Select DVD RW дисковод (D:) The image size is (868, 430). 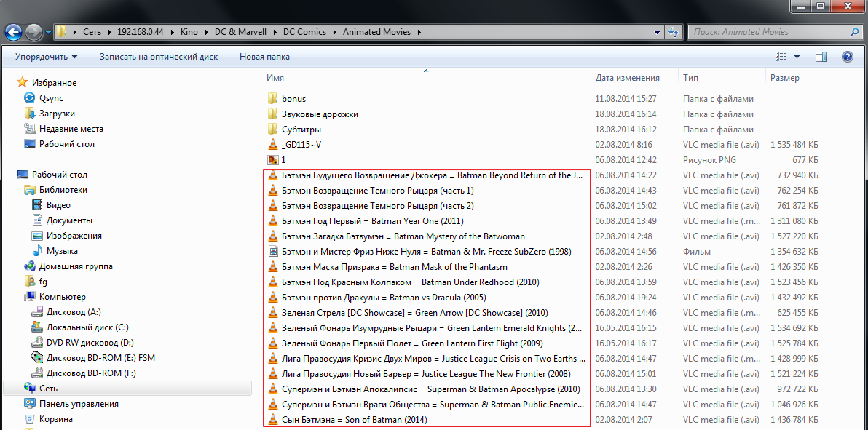[90, 343]
